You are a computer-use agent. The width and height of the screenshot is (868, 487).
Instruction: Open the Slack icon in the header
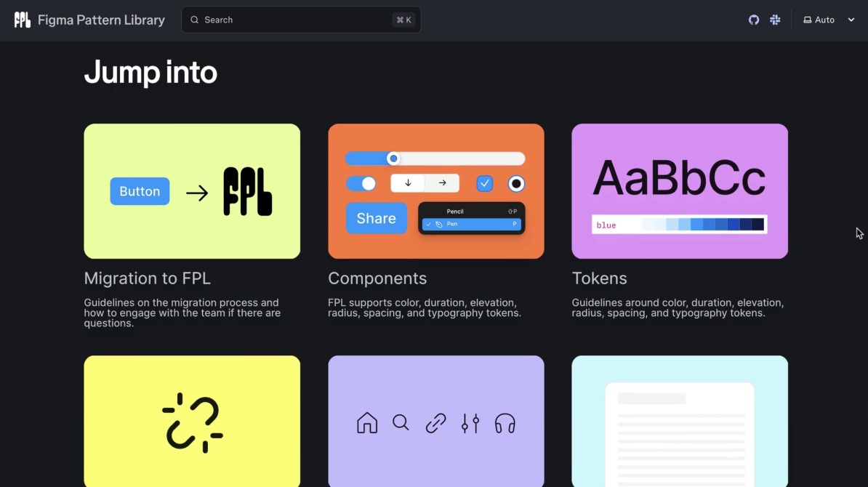774,20
